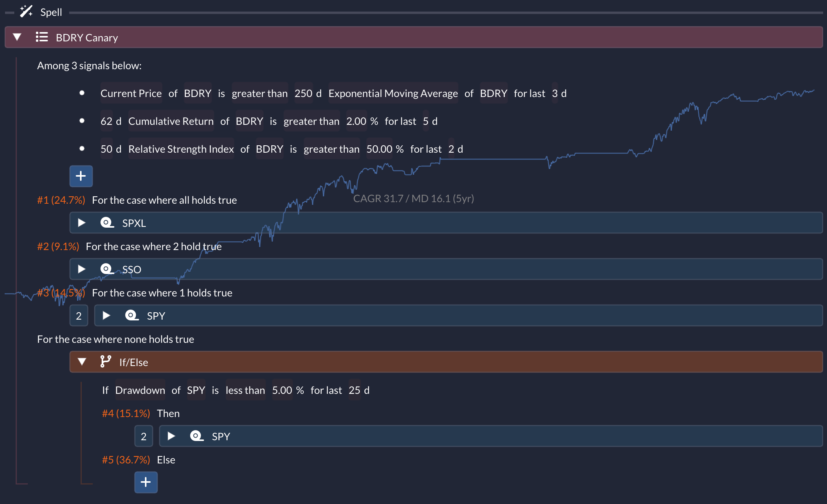Collapse the BDRY Canary block
This screenshot has width=827, height=504.
(17, 37)
